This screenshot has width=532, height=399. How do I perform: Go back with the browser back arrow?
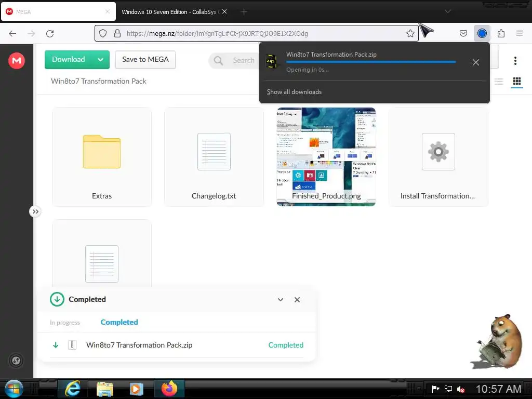tap(12, 34)
